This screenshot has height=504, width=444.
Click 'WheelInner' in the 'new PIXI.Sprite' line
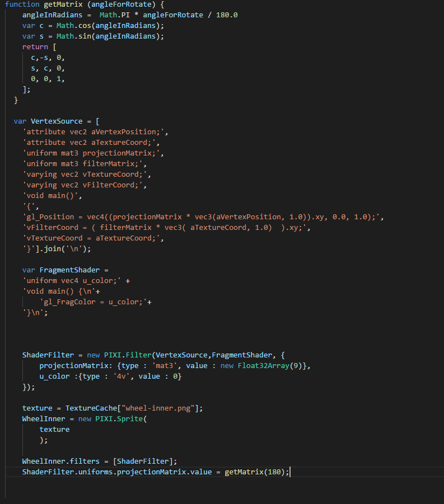44,419
